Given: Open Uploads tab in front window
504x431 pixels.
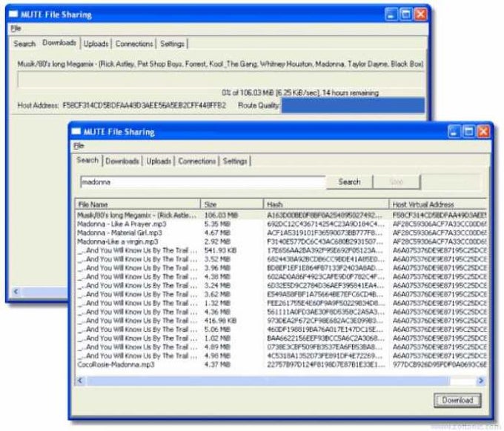Looking at the screenshot, I should pos(159,161).
